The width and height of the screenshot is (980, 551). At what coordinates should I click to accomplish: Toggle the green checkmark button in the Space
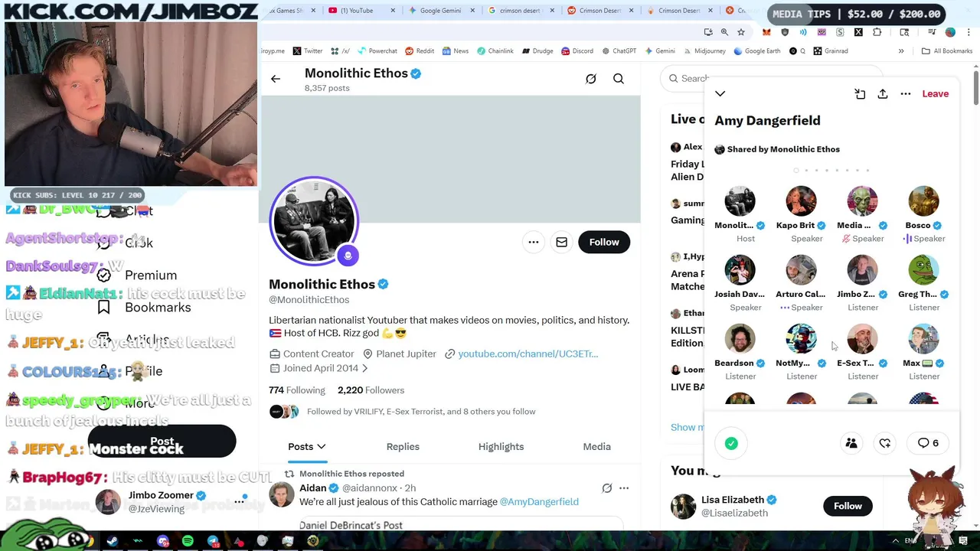(731, 443)
